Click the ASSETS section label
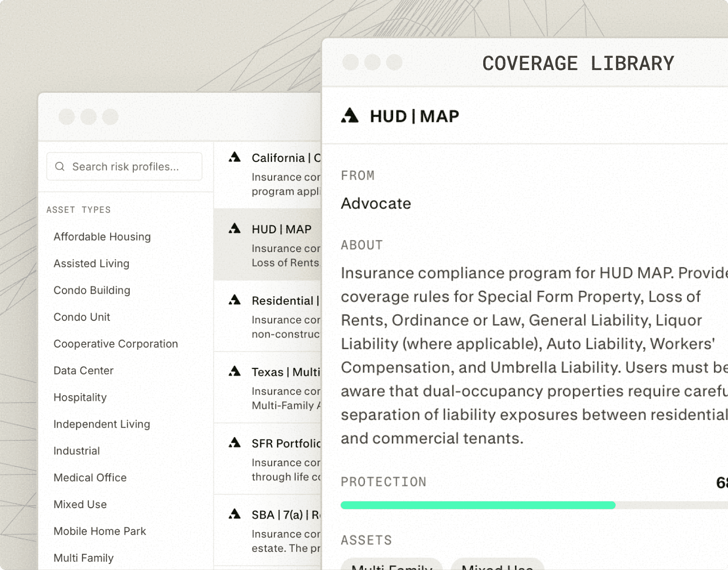The width and height of the screenshot is (728, 570). [x=366, y=540]
